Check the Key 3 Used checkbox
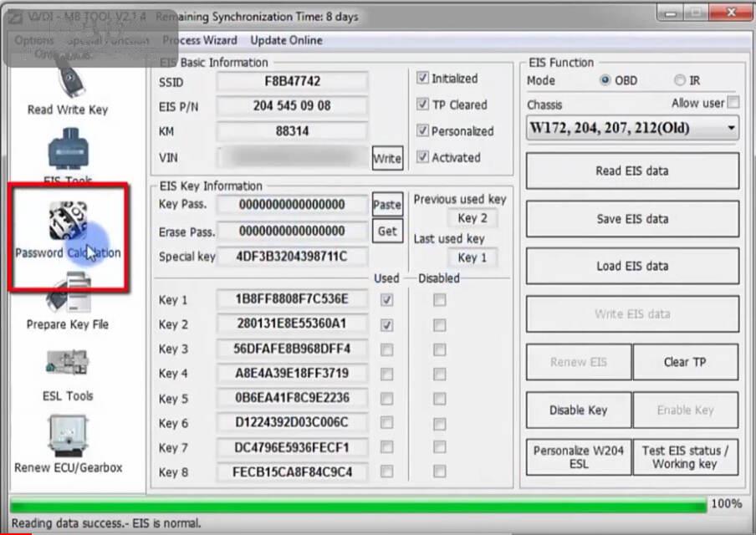 (x=386, y=349)
